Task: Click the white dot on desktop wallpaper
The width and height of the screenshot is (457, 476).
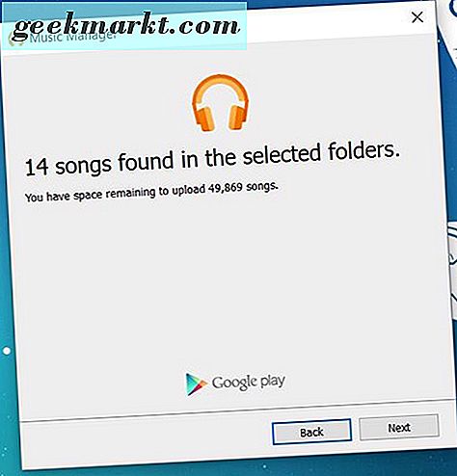Action: 7,351
